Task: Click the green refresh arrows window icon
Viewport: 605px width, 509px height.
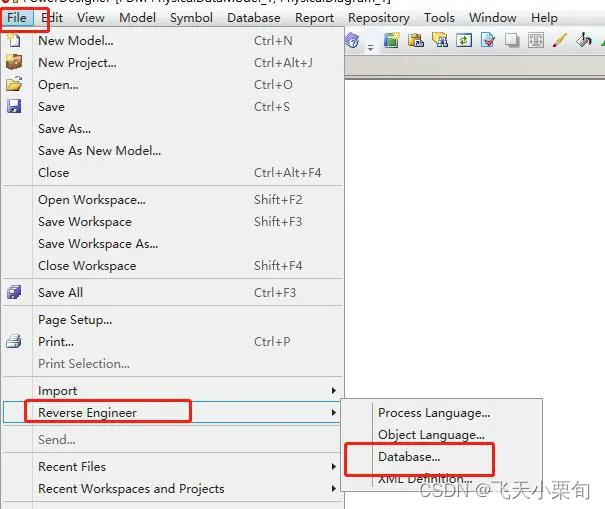Action: tap(464, 40)
